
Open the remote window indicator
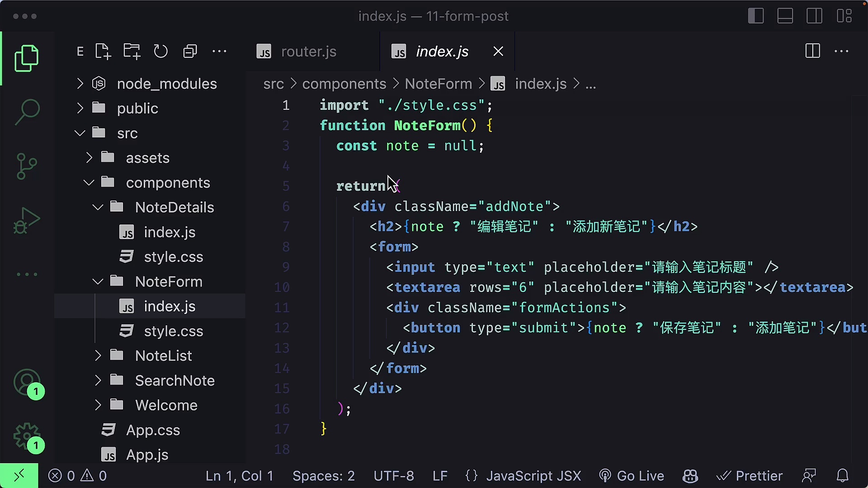(19, 476)
